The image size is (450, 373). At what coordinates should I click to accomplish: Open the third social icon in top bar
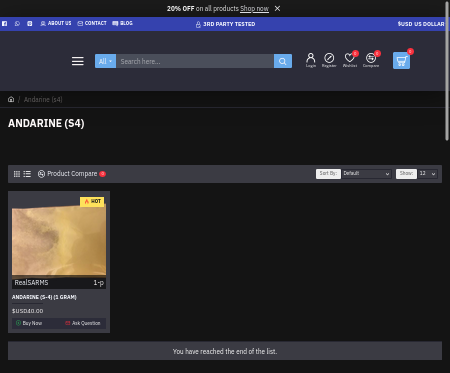30,24
